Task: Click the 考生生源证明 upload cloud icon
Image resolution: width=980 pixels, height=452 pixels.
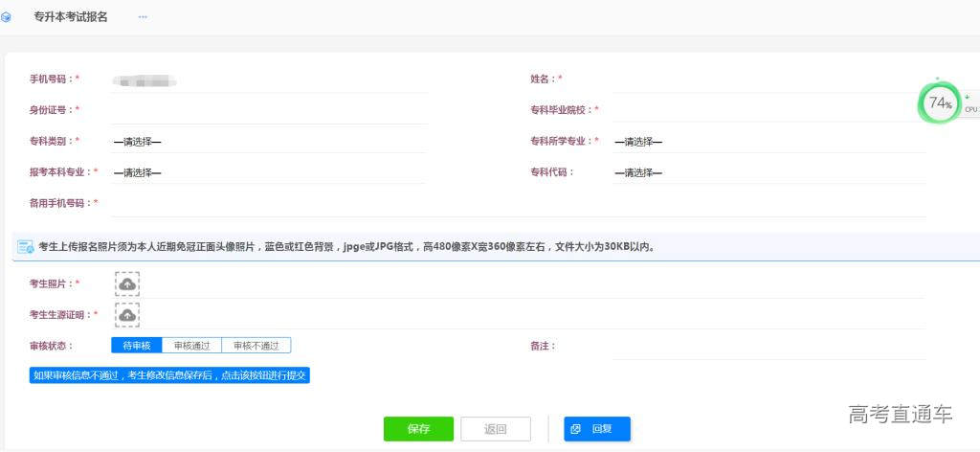Action: 127,314
